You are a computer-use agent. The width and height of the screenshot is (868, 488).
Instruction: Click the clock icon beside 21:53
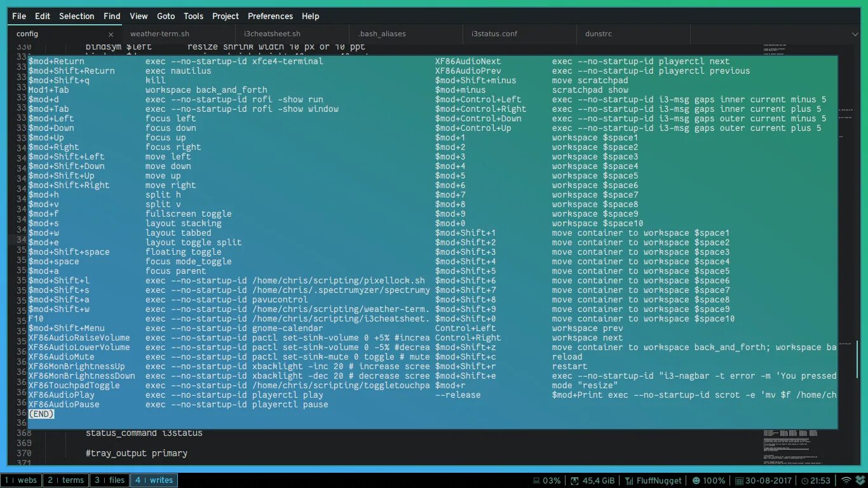(804, 480)
